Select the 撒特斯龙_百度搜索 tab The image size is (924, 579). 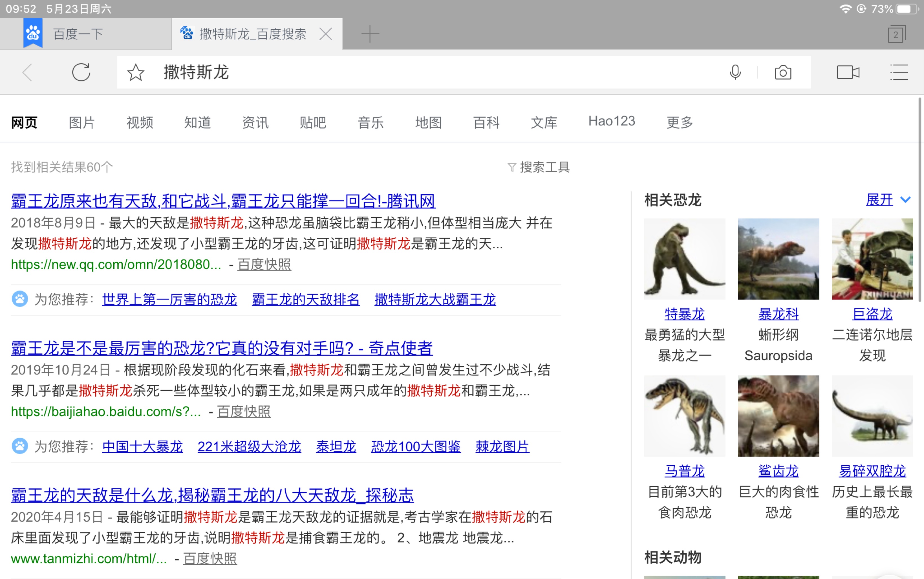point(257,34)
